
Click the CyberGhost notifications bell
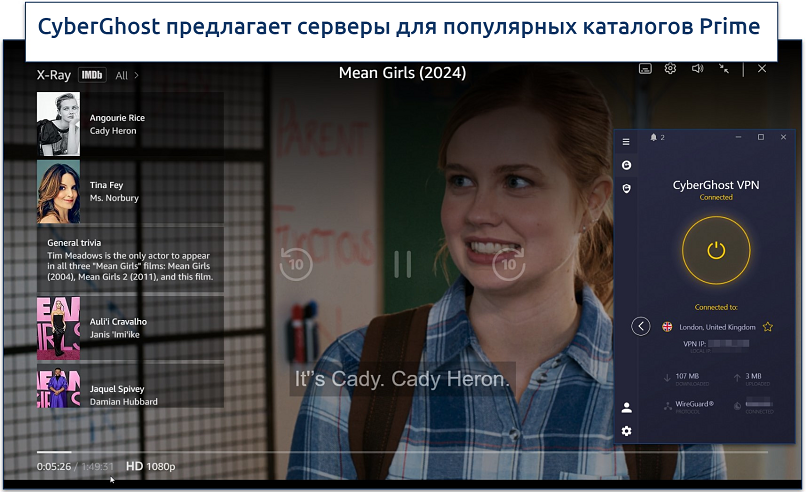654,137
